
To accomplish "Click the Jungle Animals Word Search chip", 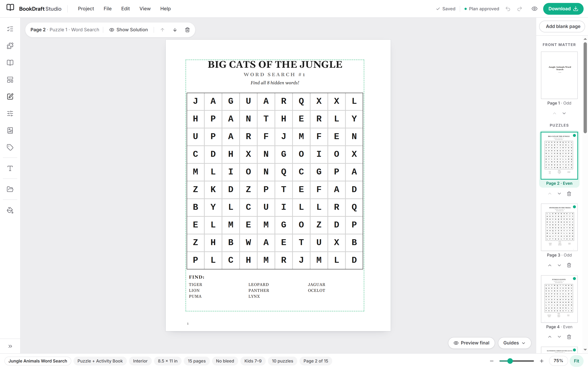I will point(38,361).
